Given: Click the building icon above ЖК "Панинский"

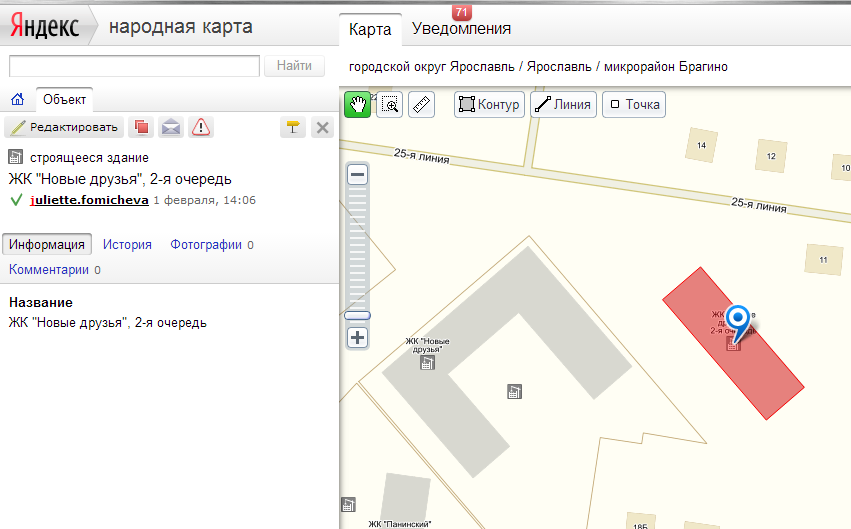Looking at the screenshot, I should [x=348, y=505].
